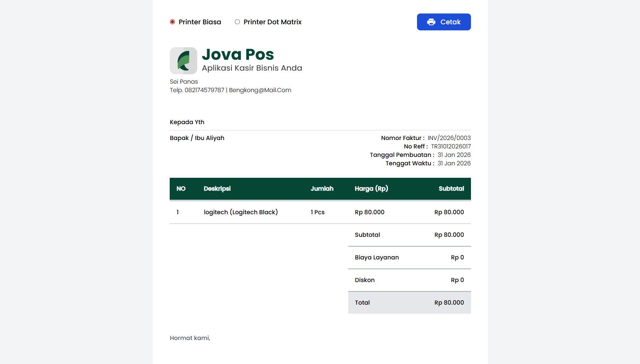Image resolution: width=640 pixels, height=364 pixels.
Task: Click the logitech (Logitech Black) item row
Action: coord(241,212)
